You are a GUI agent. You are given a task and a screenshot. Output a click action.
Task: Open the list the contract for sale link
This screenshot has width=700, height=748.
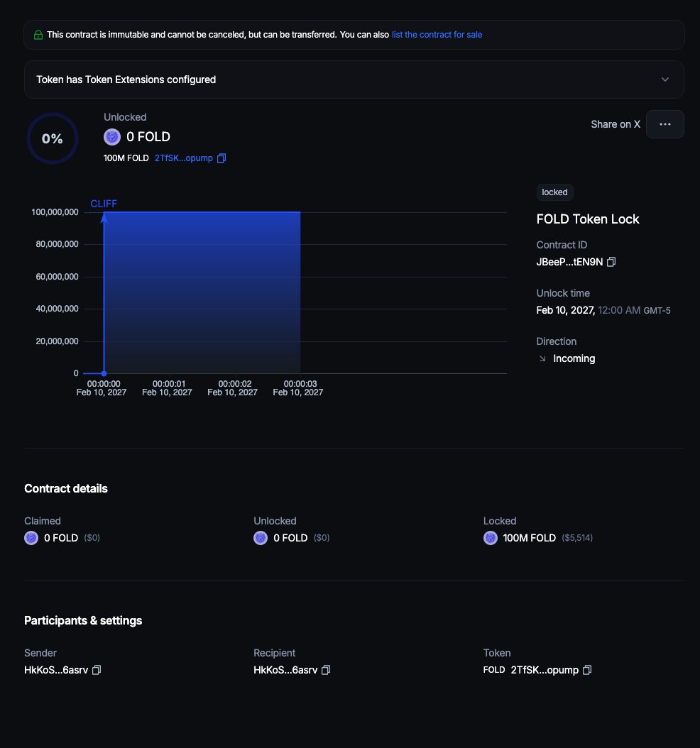(437, 34)
